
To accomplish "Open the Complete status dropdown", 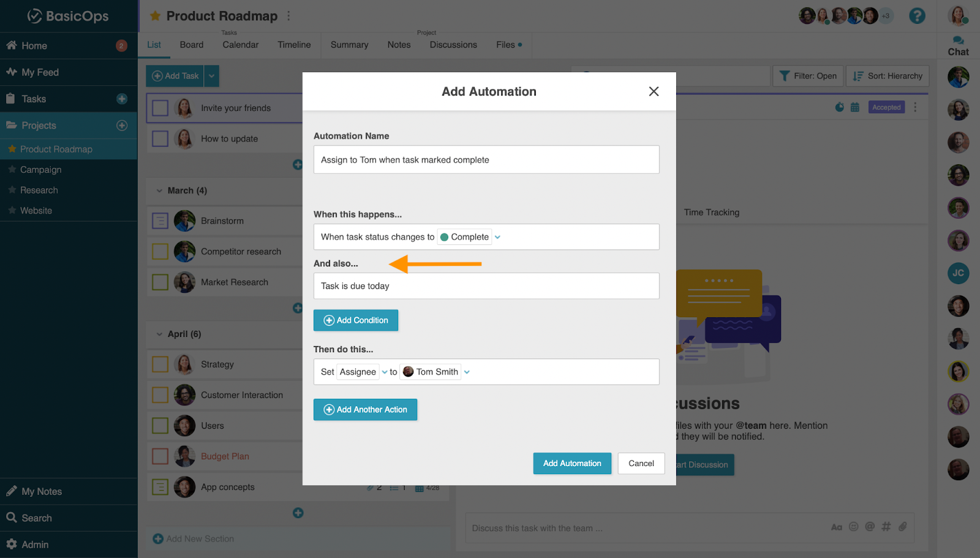I will click(x=497, y=236).
